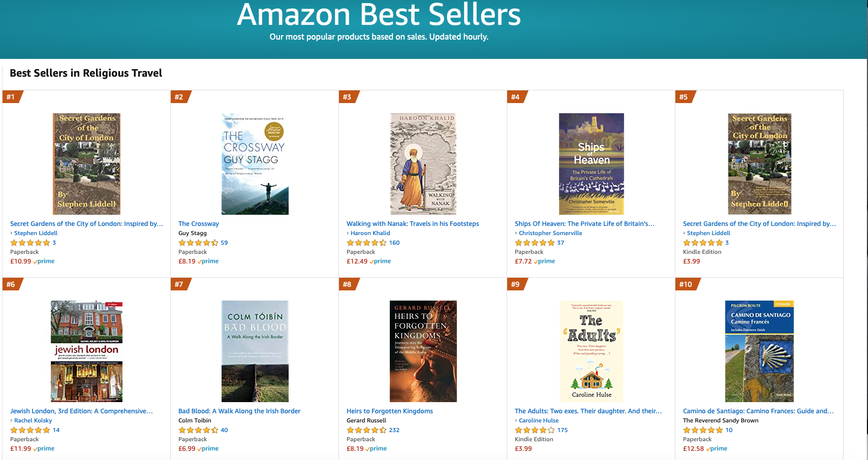Click the Bad Blood book cover

[255, 351]
